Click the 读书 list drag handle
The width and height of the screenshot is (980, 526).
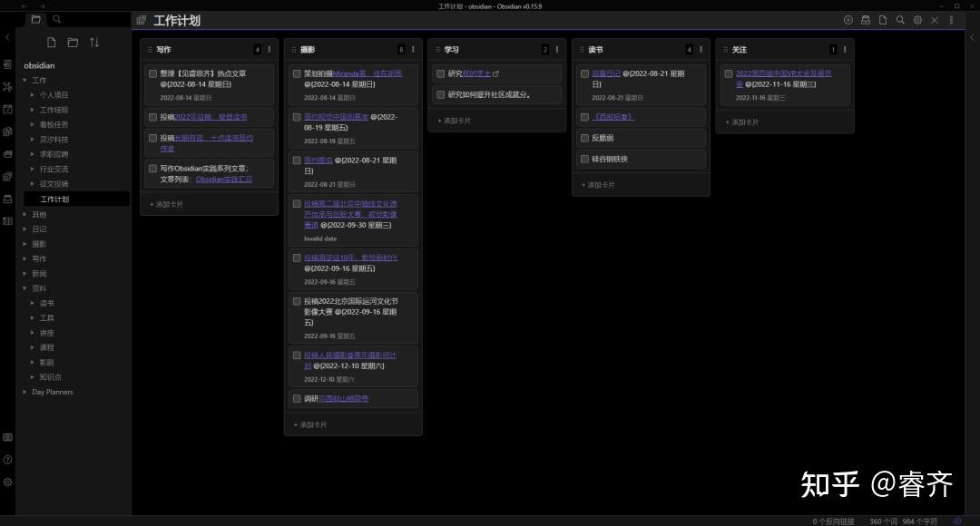(x=582, y=49)
